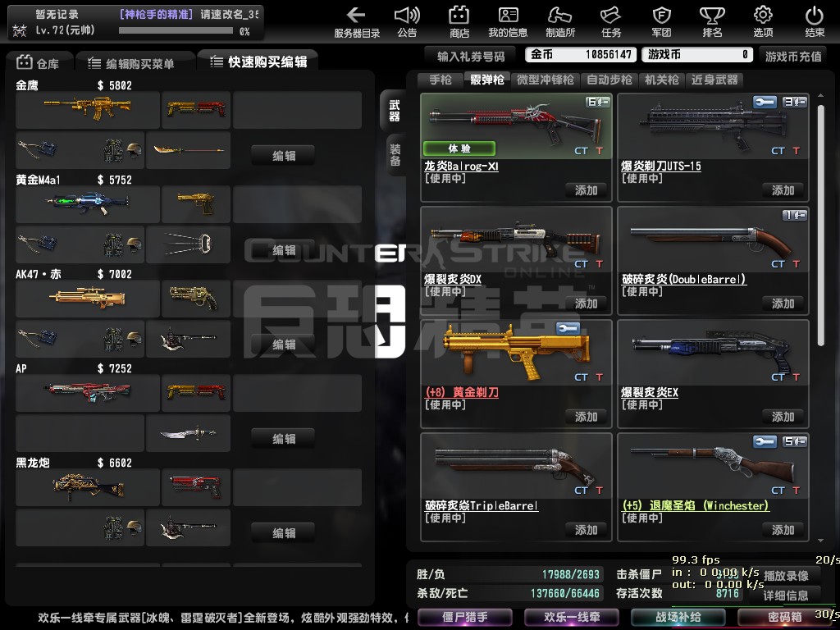Image resolution: width=840 pixels, height=630 pixels.
Task: Click the red pistol in 黑龙炮 loadout
Action: pos(196,486)
